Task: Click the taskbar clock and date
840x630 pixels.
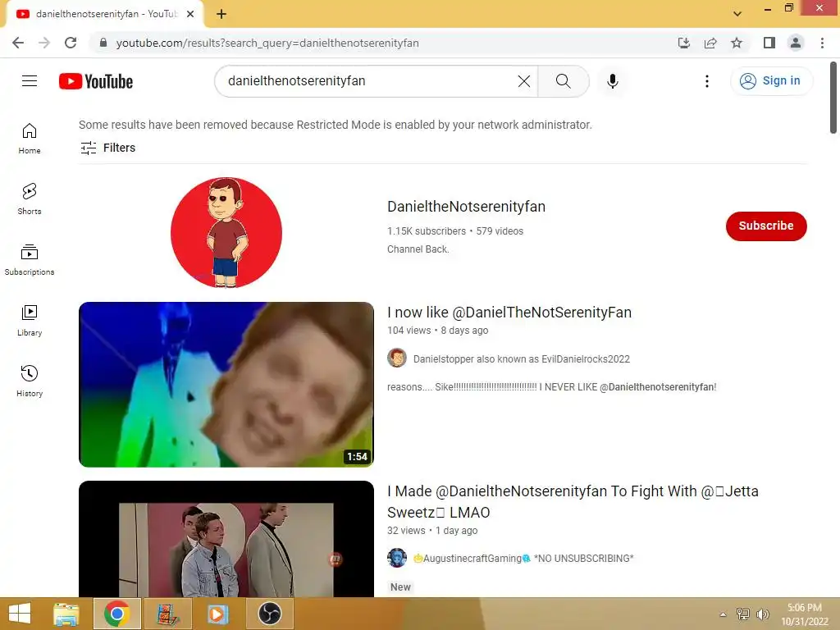Action: (x=805, y=614)
